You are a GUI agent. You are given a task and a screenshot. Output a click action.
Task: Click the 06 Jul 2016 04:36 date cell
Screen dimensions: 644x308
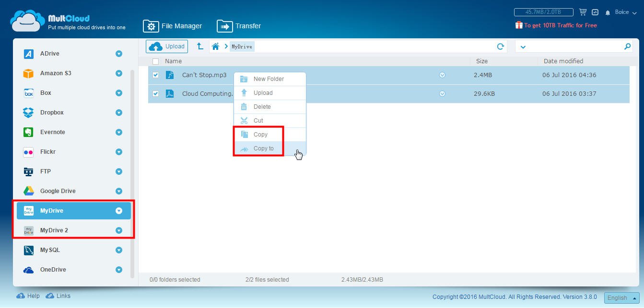(x=569, y=75)
